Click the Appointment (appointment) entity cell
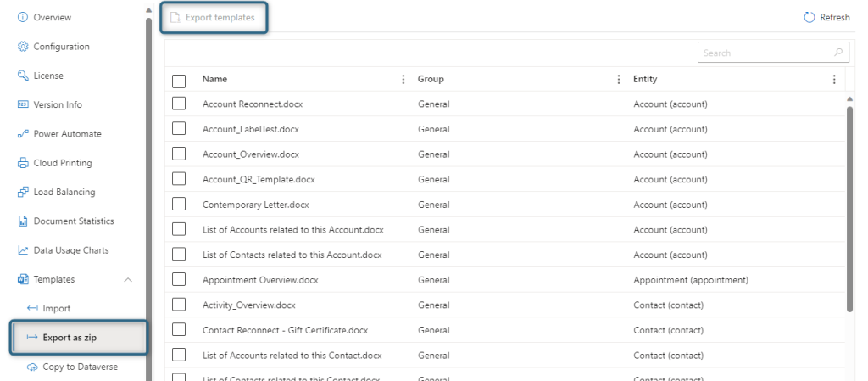 point(691,280)
